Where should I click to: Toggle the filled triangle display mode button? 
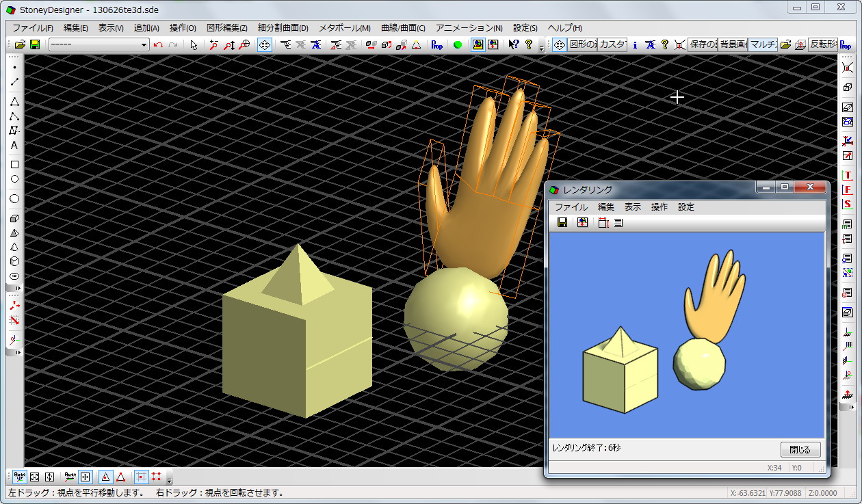click(106, 477)
